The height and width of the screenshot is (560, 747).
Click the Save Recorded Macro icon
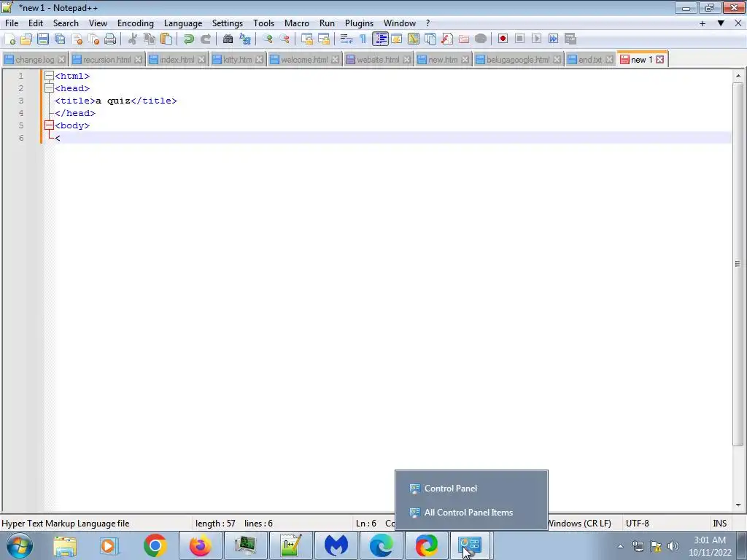coord(570,39)
